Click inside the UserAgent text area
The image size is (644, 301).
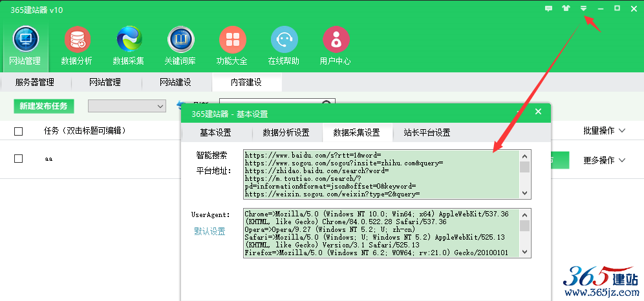[x=381, y=233]
